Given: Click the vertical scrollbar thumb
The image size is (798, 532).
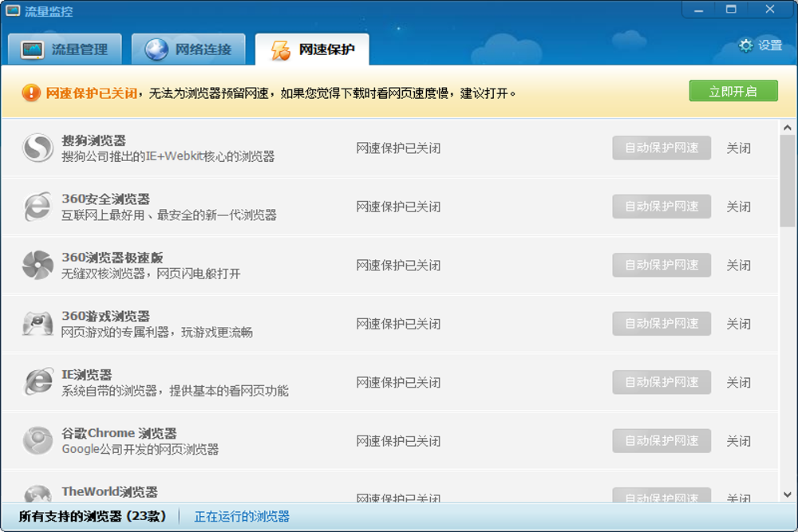Looking at the screenshot, I should pos(788,180).
